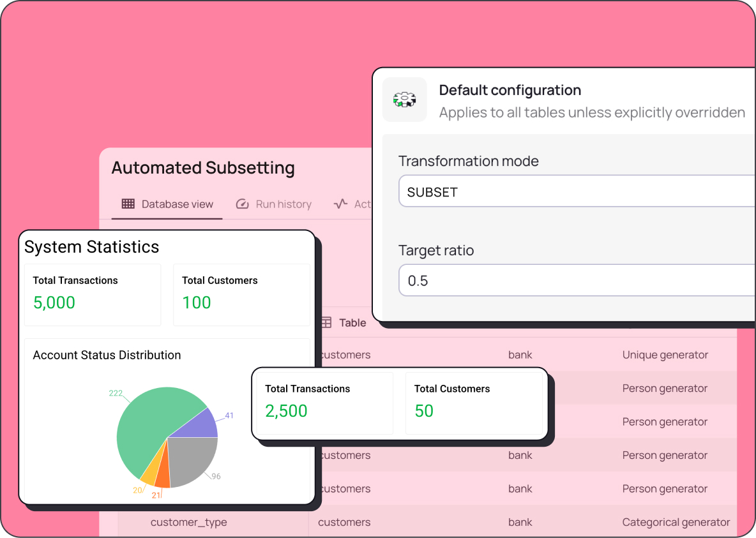Click the Database view grid icon
The height and width of the screenshot is (538, 756).
[128, 204]
